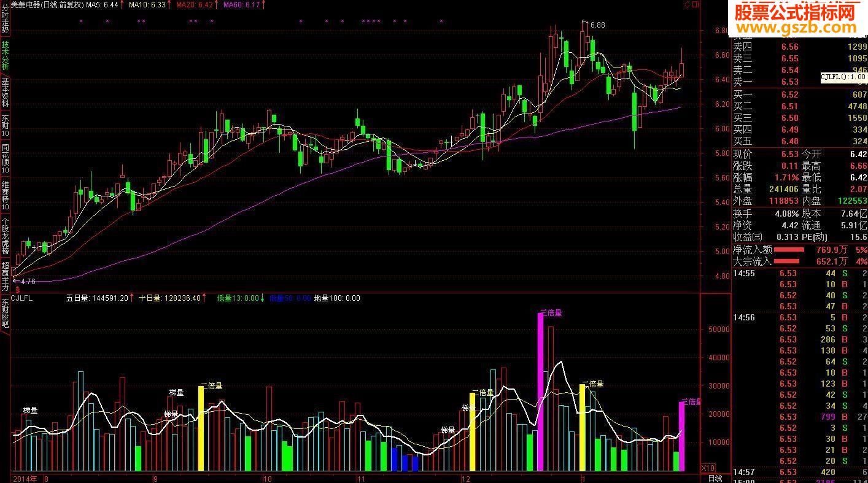The width and height of the screenshot is (868, 483).
Task: Click the 卖四 price 6.56
Action: tap(789, 47)
